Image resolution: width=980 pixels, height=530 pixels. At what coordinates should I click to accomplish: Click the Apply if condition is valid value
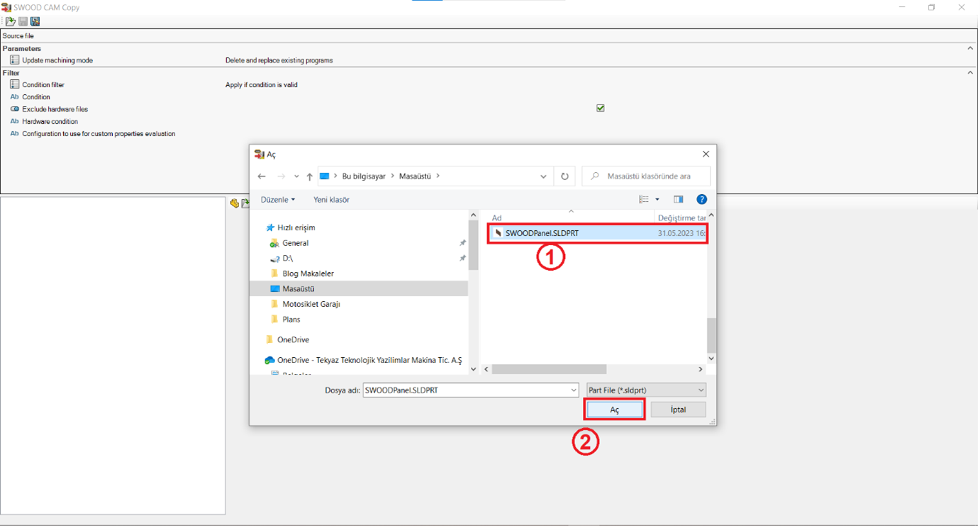(261, 85)
